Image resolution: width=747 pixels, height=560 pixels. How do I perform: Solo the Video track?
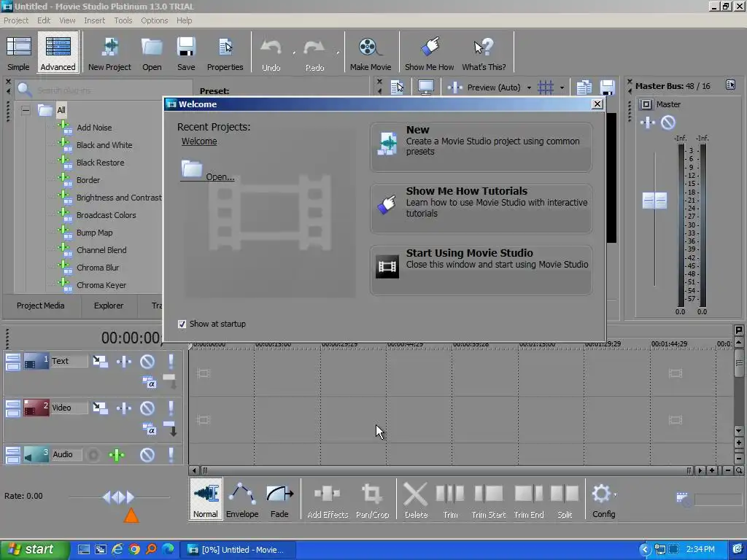click(x=171, y=408)
